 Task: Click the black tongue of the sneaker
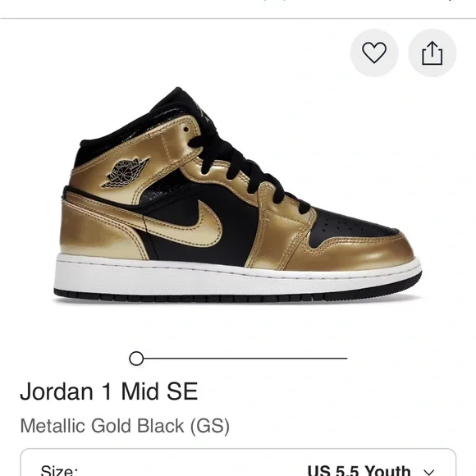(x=179, y=102)
